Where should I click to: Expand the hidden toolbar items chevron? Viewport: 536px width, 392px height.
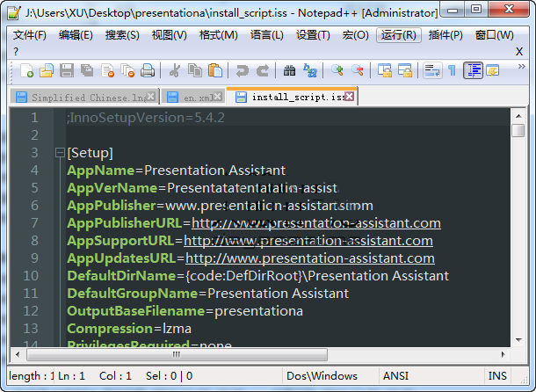point(521,67)
